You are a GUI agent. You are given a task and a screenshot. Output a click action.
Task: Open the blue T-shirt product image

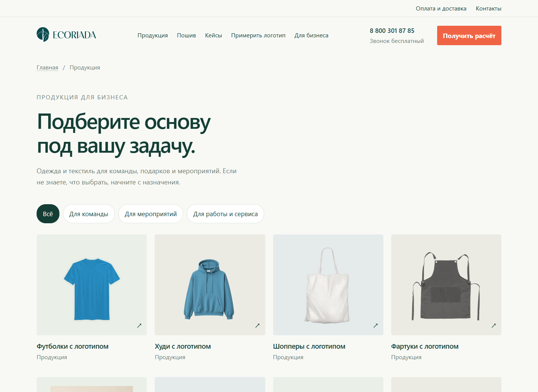click(x=92, y=285)
